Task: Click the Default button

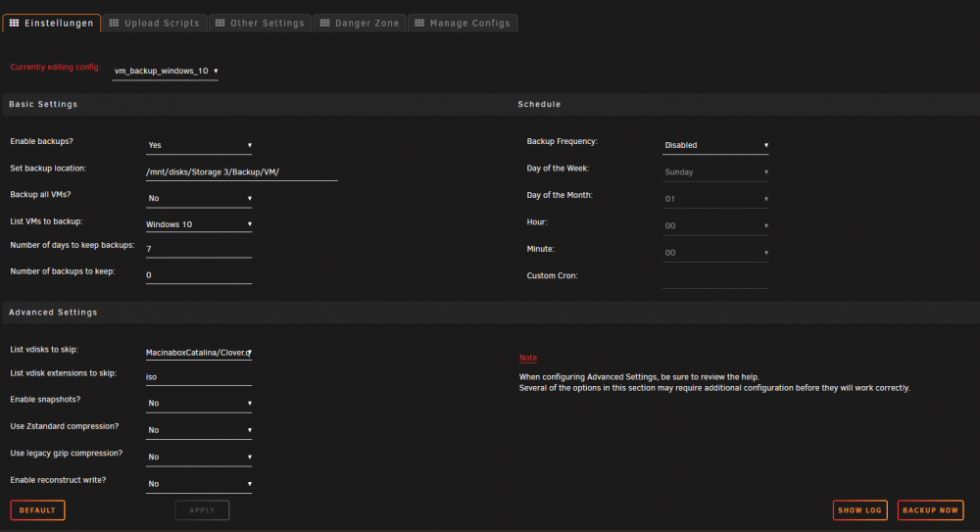Action: pos(37,510)
